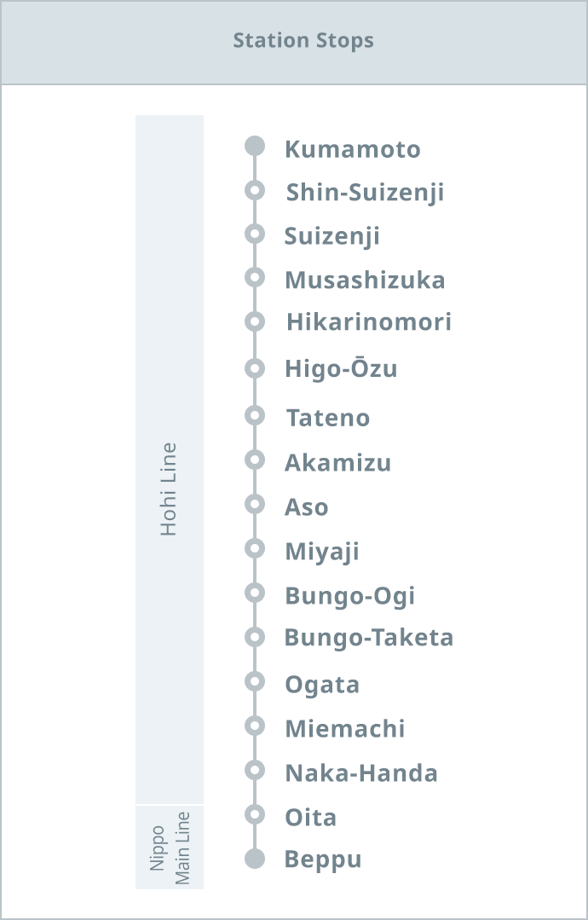The height and width of the screenshot is (920, 588).
Task: Click the Nippo Main Line section label
Action: 170,848
